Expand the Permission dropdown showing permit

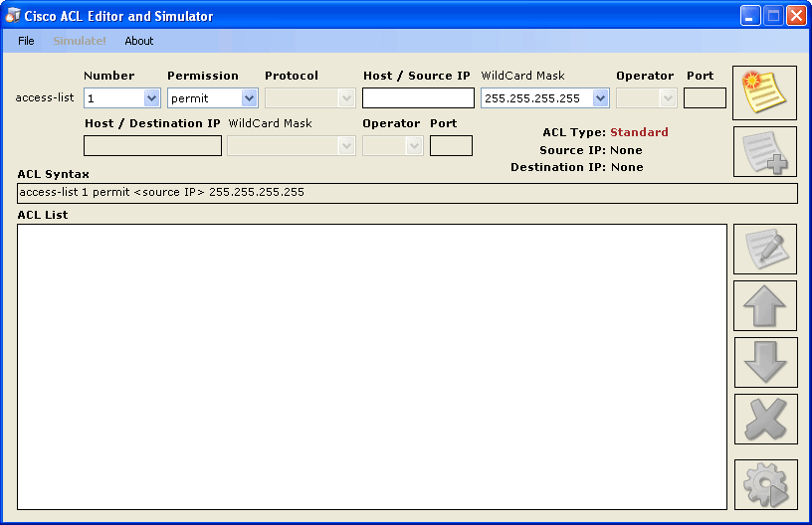[x=249, y=98]
